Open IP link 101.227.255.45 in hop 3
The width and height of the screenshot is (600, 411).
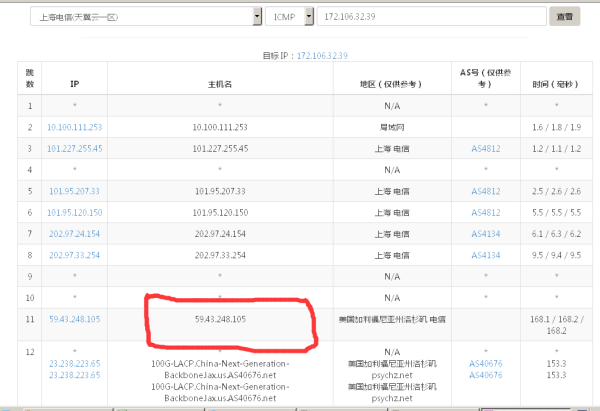75,148
